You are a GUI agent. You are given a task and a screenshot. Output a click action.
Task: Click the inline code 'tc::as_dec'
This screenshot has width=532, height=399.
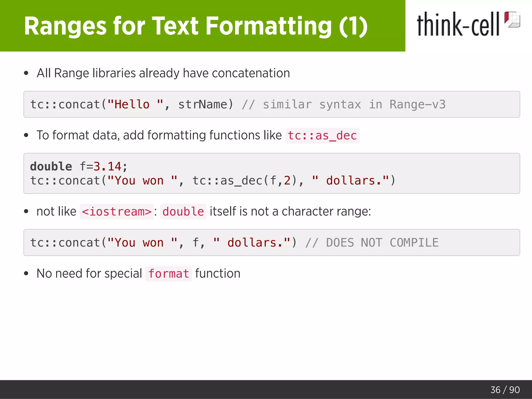pyautogui.click(x=322, y=136)
